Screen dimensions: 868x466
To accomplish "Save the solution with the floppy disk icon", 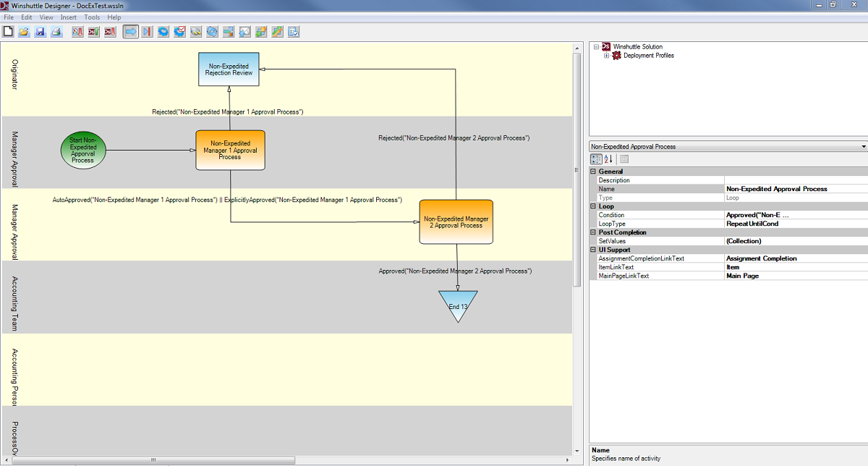I will pyautogui.click(x=41, y=32).
